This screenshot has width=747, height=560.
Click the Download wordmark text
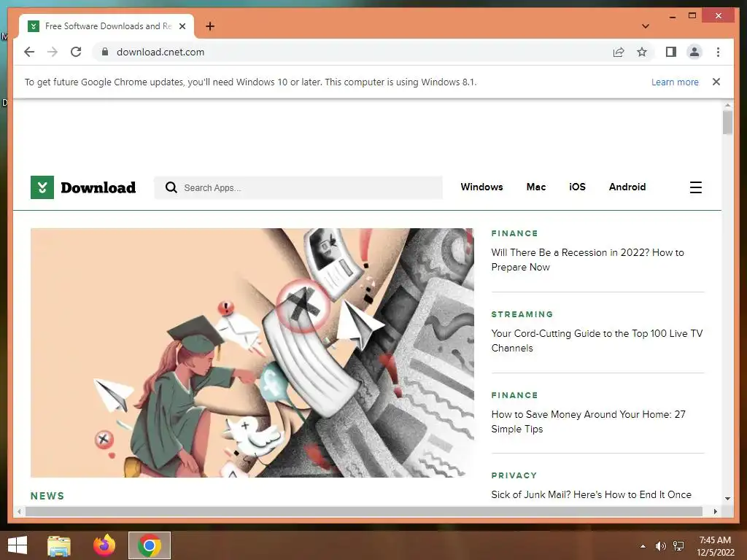98,187
